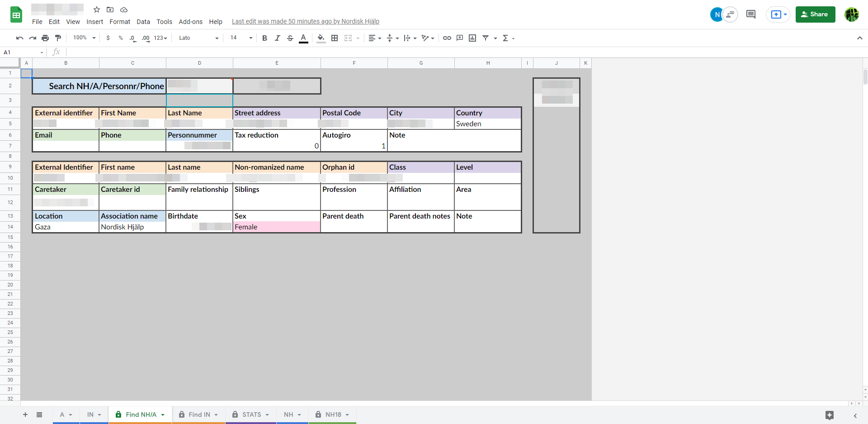Open font size dropdown

pos(241,38)
